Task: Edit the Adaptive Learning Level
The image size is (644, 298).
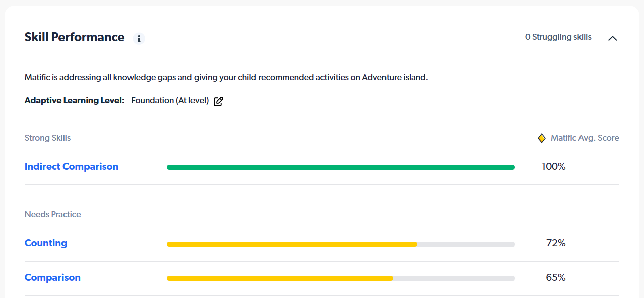Action: [218, 101]
